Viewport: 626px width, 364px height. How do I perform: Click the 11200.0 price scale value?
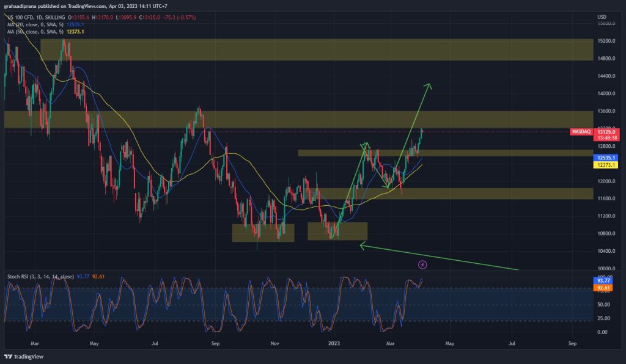606,216
